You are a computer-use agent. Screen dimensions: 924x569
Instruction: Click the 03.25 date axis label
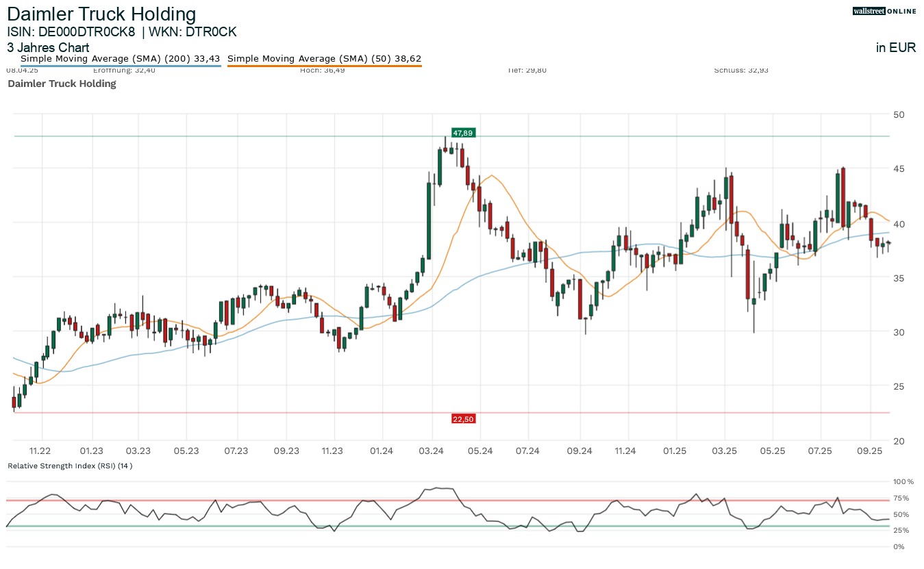point(724,451)
